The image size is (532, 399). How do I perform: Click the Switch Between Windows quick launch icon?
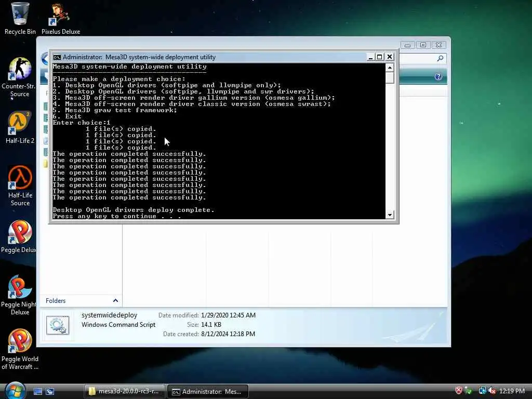tap(50, 392)
